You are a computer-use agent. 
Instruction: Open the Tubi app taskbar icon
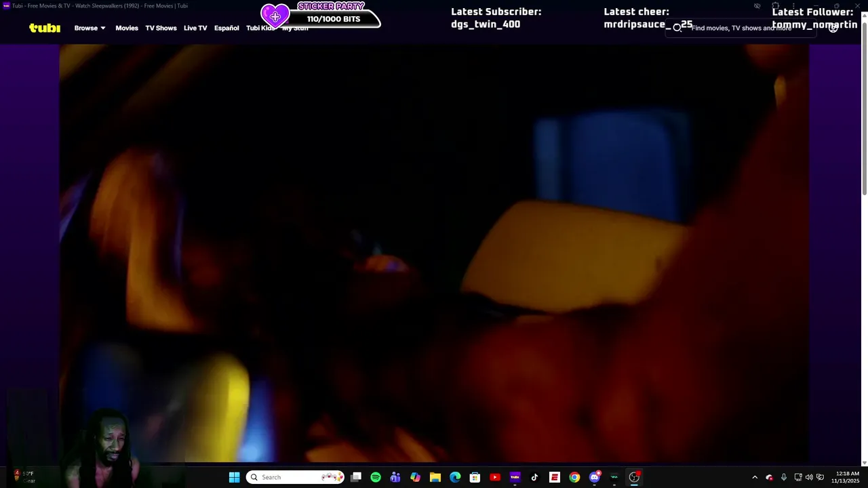515,477
